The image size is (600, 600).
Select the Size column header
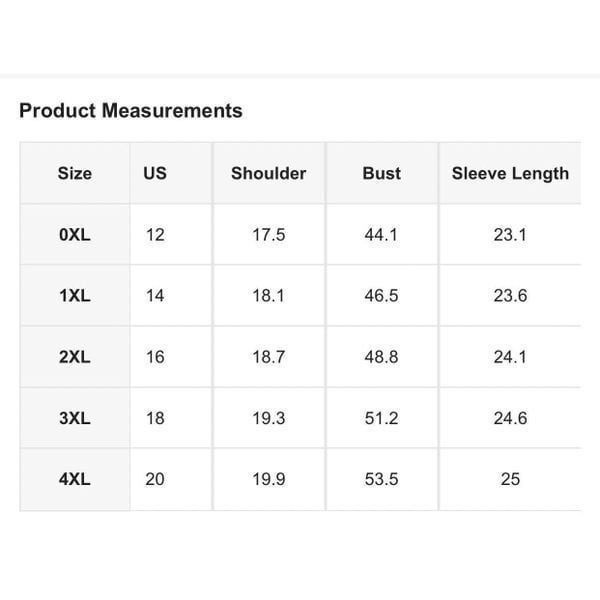(x=75, y=173)
